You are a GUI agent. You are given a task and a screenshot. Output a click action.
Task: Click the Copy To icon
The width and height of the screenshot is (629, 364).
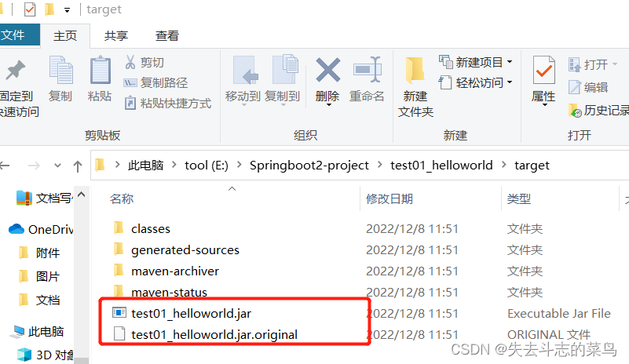point(285,69)
